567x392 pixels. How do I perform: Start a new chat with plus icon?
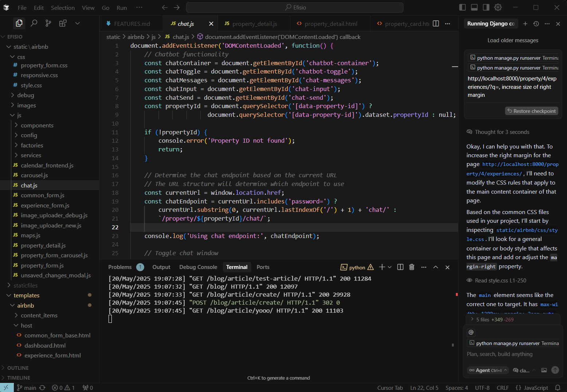[x=525, y=24]
